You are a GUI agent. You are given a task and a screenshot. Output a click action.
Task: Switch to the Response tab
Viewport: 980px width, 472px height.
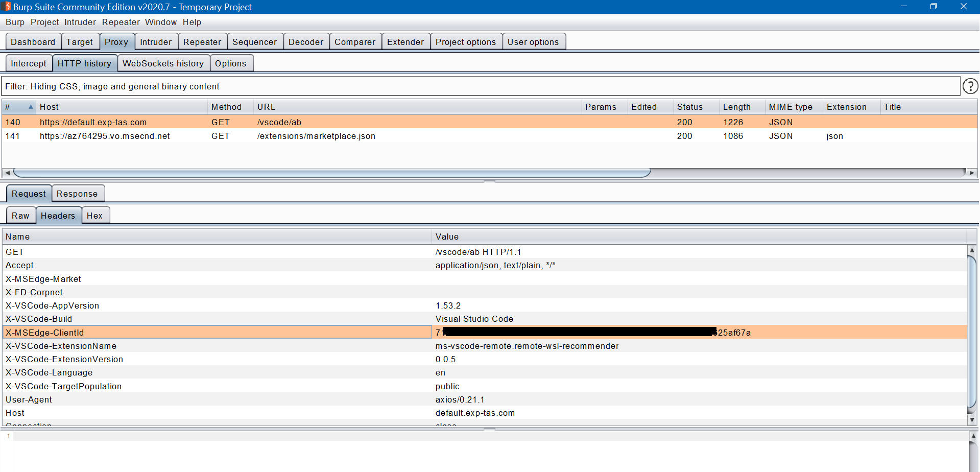pos(78,193)
